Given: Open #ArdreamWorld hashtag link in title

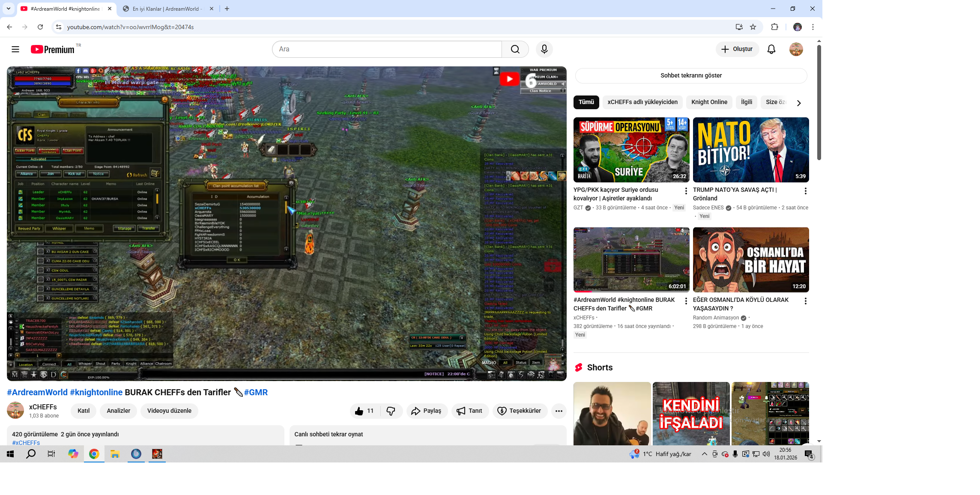Looking at the screenshot, I should (37, 392).
